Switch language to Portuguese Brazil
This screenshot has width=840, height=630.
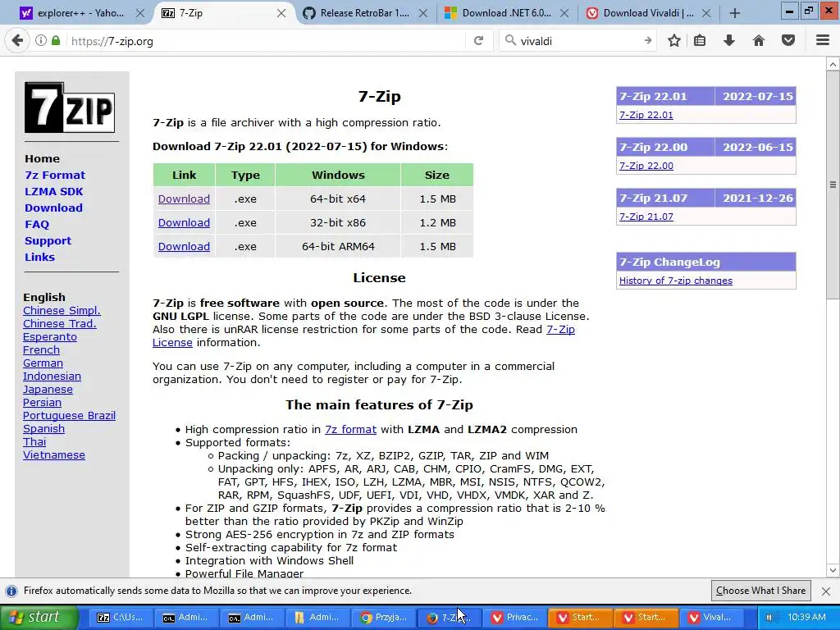(69, 416)
